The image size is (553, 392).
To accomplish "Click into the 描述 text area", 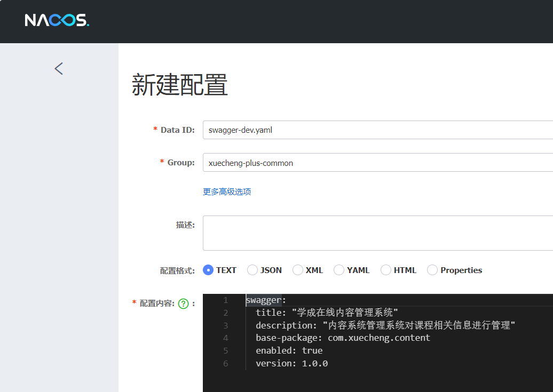I will (378, 233).
